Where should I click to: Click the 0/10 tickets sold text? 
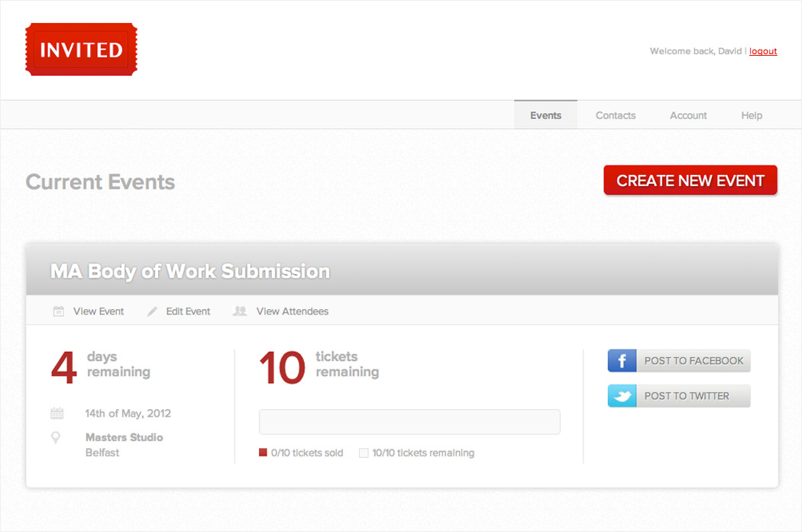307,453
